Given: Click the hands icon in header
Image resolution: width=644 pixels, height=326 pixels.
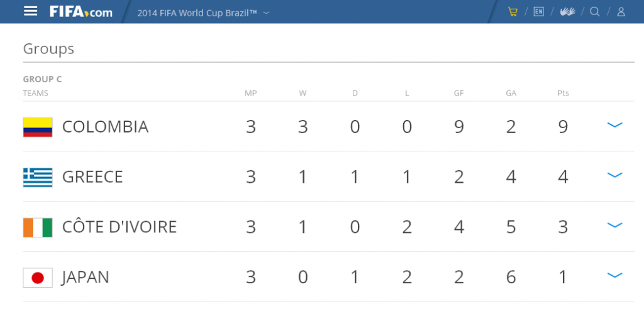Looking at the screenshot, I should (568, 11).
